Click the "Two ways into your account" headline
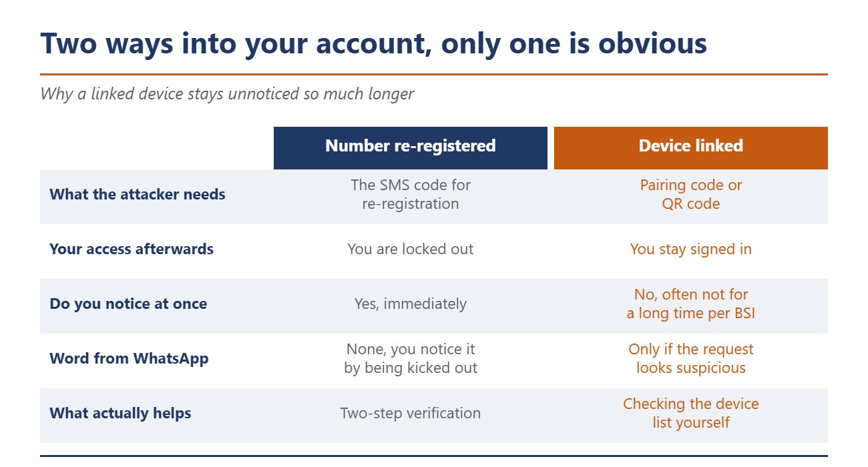The height and width of the screenshot is (467, 868). [x=374, y=44]
